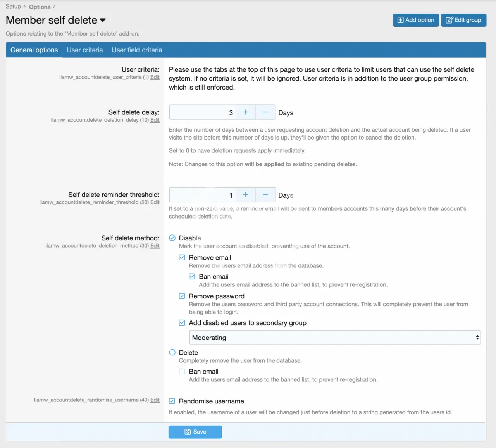Increase Self delete delay with plus icon
Screen dimensions: 496x448
point(245,112)
